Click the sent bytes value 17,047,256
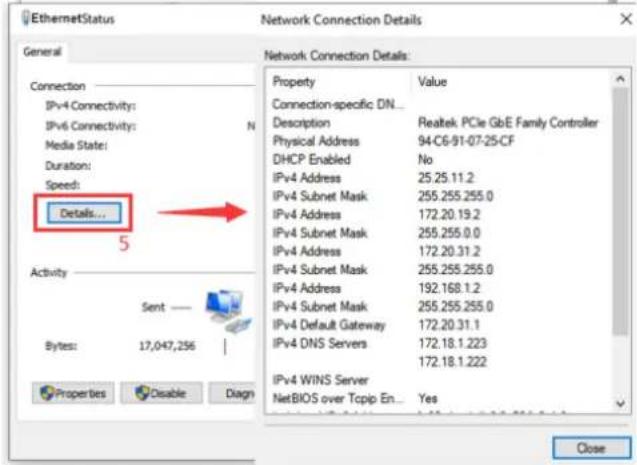 167,346
